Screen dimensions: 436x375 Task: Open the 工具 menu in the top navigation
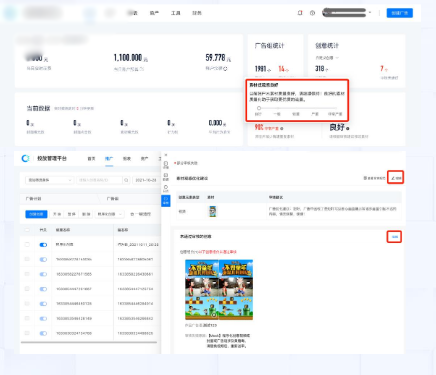176,13
